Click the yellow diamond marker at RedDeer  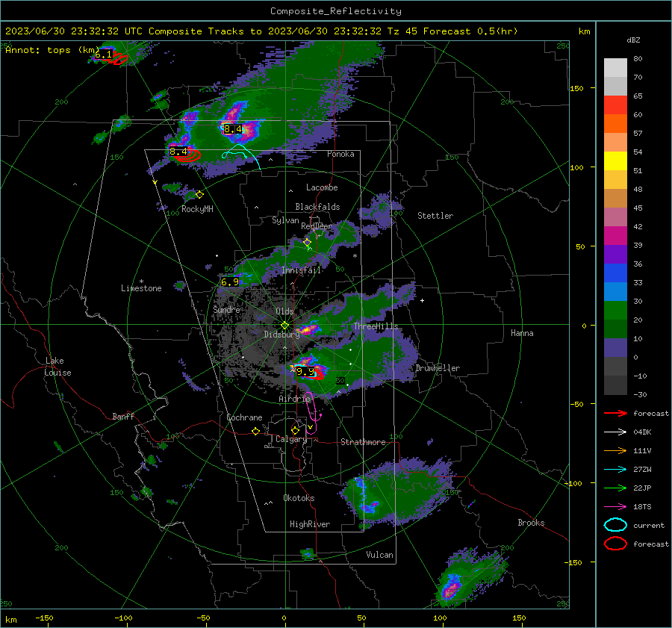pos(307,243)
